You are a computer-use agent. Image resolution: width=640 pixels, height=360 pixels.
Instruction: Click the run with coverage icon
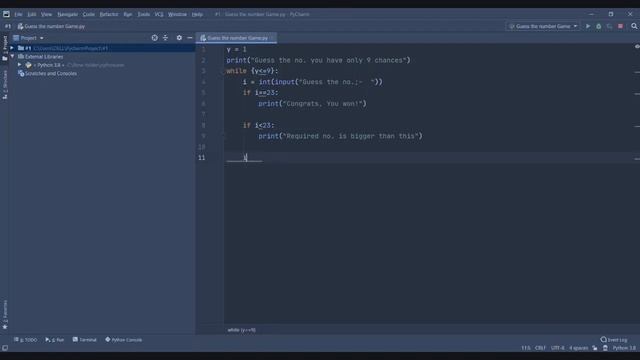tap(609, 26)
